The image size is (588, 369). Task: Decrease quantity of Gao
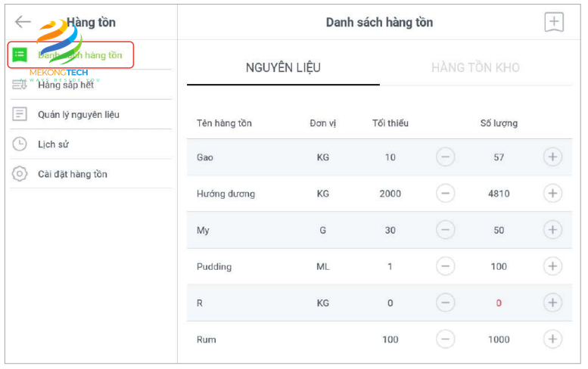446,157
